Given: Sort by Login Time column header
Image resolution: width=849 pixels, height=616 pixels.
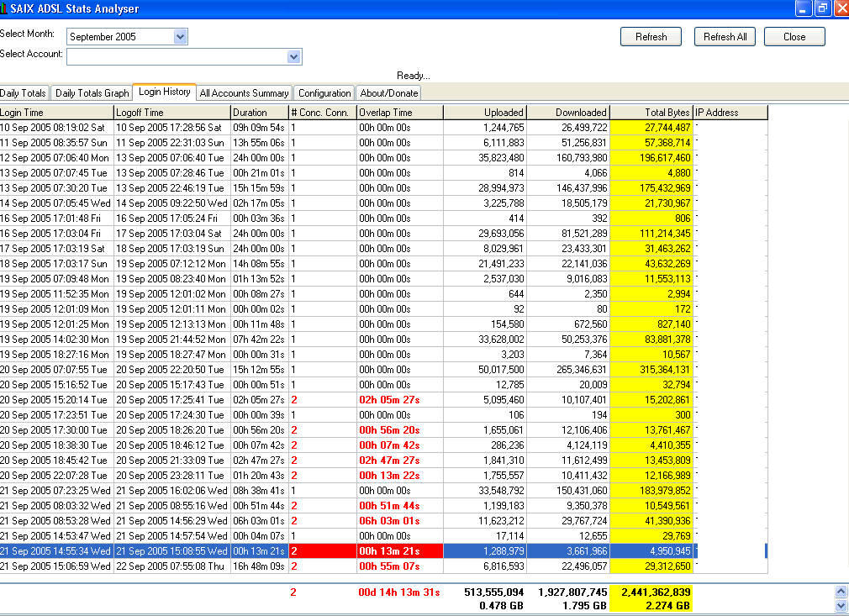Looking at the screenshot, I should pos(56,113).
